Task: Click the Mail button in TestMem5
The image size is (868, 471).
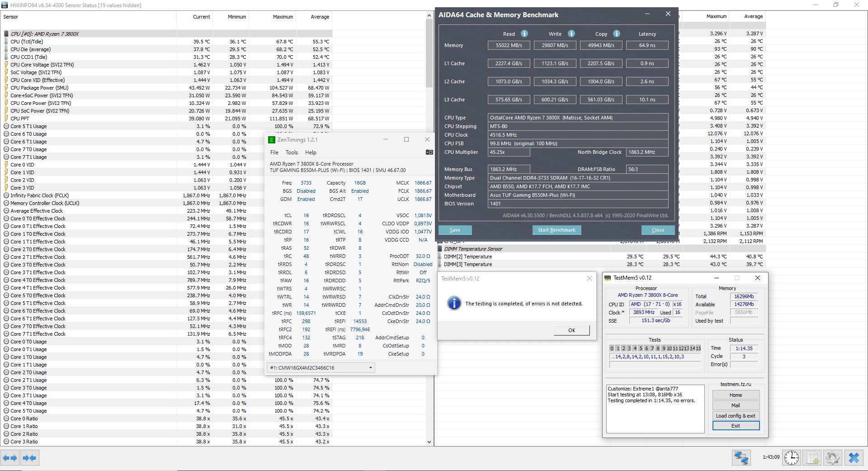Action: point(736,405)
